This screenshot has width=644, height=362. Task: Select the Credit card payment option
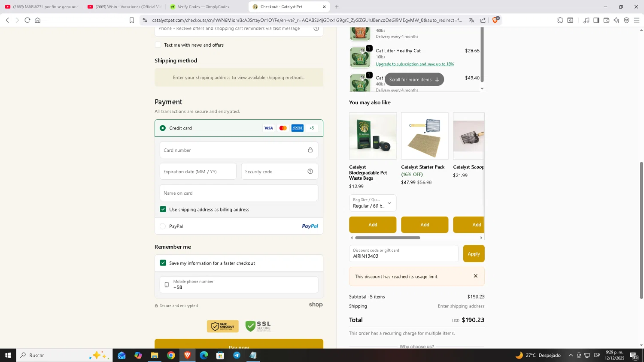click(163, 128)
